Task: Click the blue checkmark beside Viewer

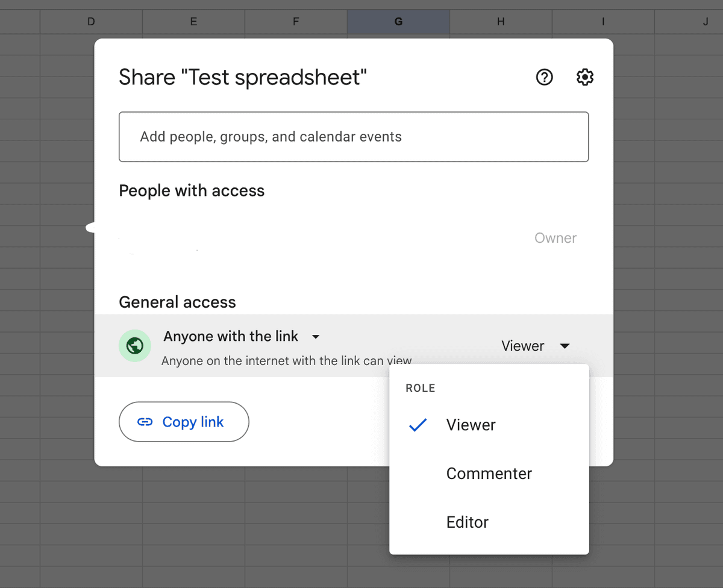Action: point(418,425)
